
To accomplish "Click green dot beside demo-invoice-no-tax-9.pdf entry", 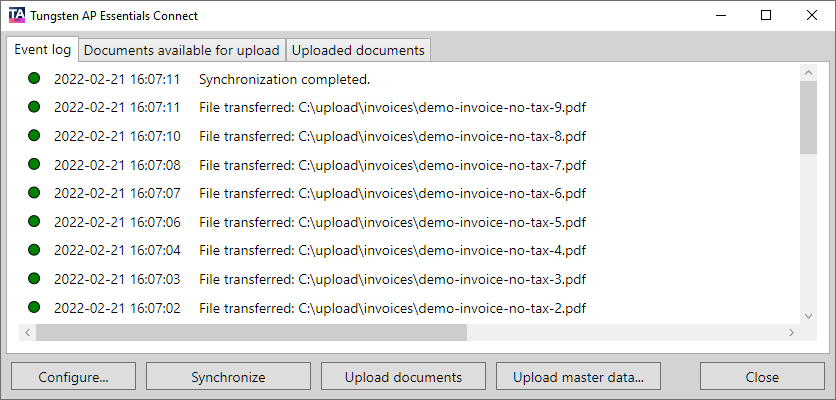I will (34, 107).
